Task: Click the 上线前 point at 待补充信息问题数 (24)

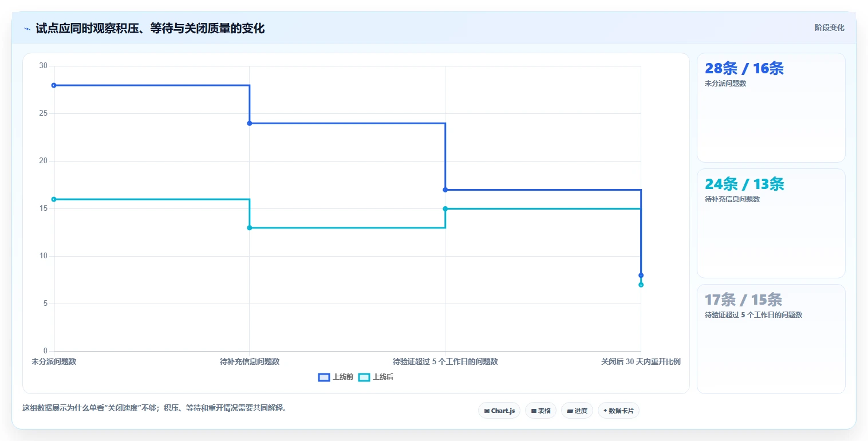Action: 250,123
